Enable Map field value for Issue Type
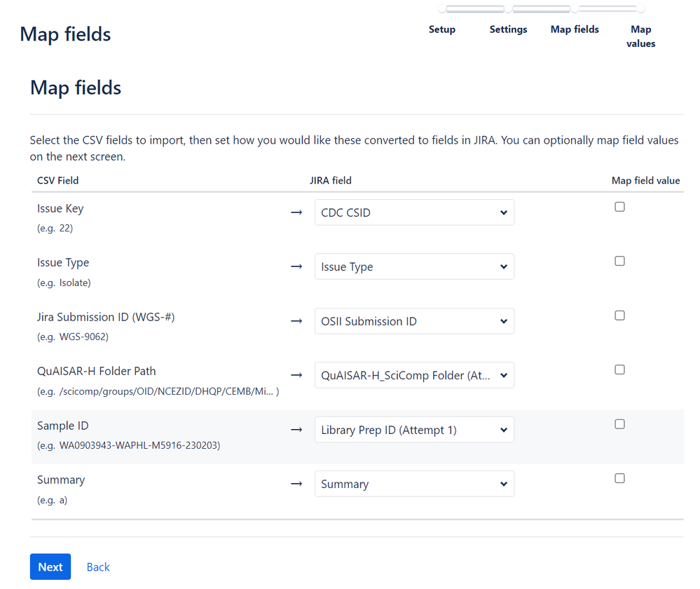The image size is (700, 589). [x=619, y=260]
